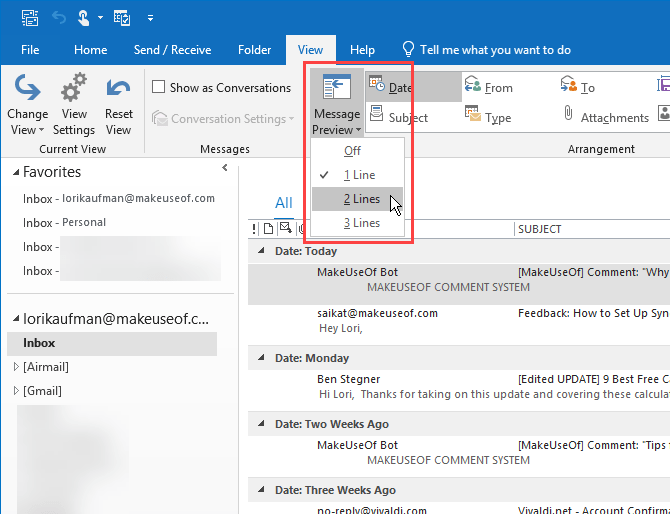Click Tell me what you want field
670x514 pixels.
(x=487, y=50)
